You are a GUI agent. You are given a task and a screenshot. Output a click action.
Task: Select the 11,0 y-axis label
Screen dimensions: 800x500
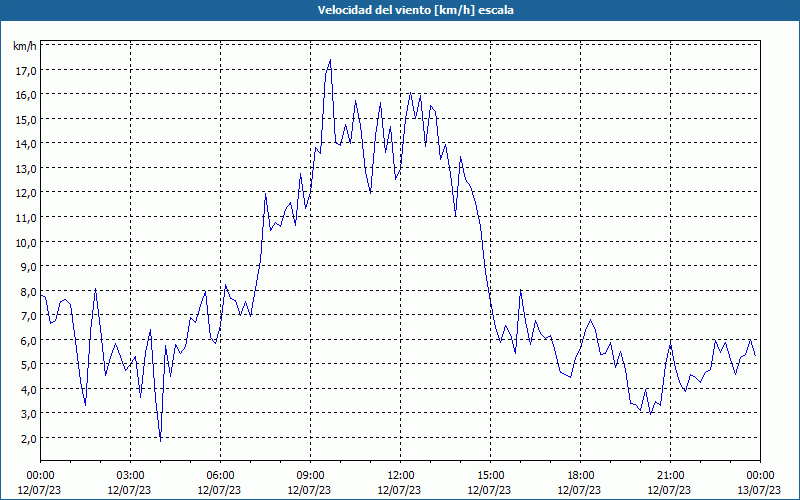26,218
